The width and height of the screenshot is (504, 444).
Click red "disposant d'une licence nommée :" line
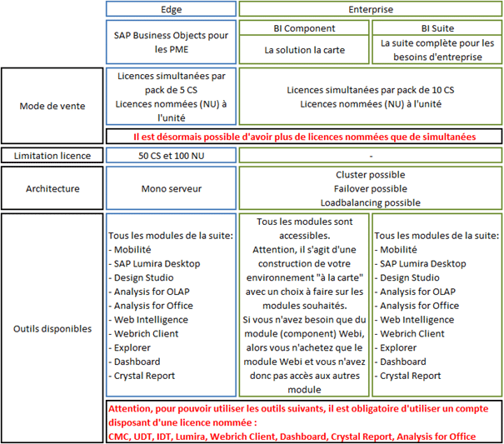point(182,422)
